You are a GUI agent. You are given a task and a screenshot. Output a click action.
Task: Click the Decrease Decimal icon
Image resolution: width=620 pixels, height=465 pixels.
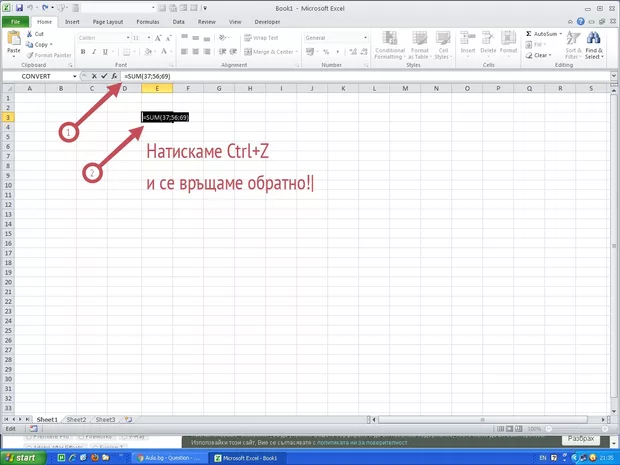point(364,52)
